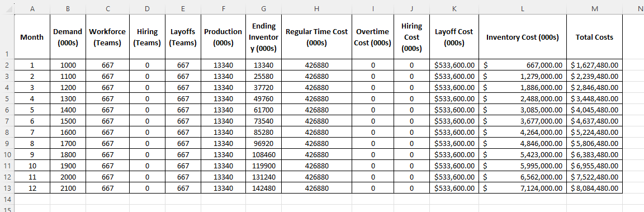This screenshot has width=644, height=212.
Task: Select inventory cost cell 667,000.00
Action: click(x=523, y=65)
